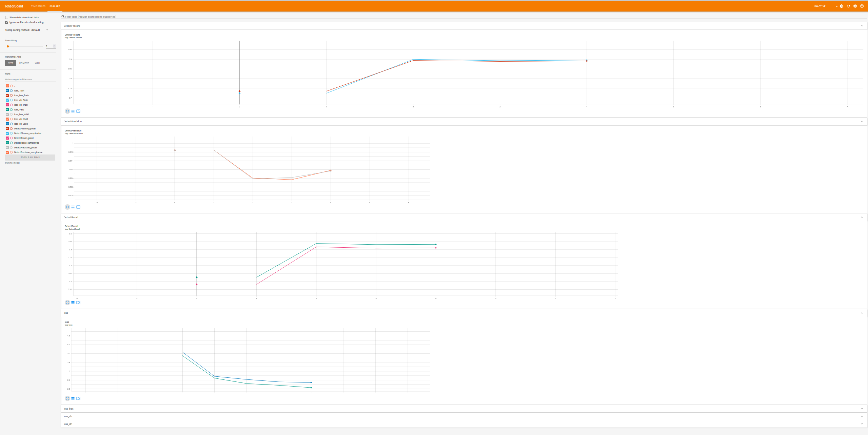This screenshot has width=868, height=435.
Task: Expand the loss_dfl section
Action: click(862, 424)
